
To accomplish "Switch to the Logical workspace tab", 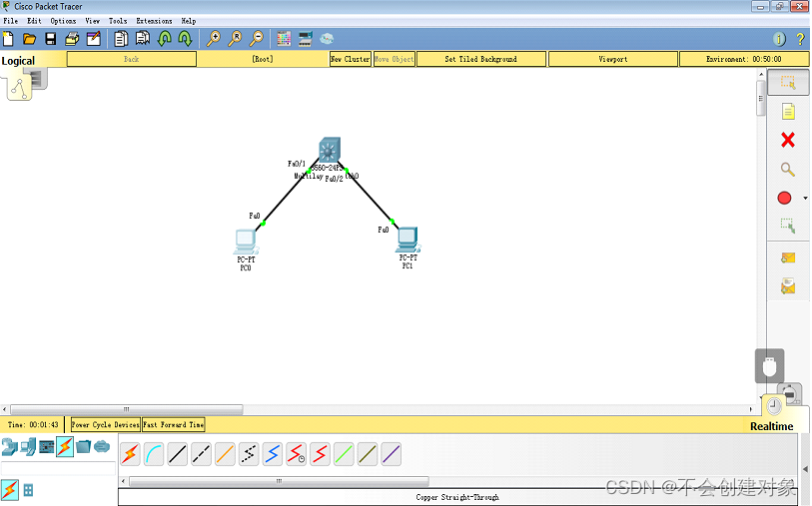I will (x=18, y=61).
